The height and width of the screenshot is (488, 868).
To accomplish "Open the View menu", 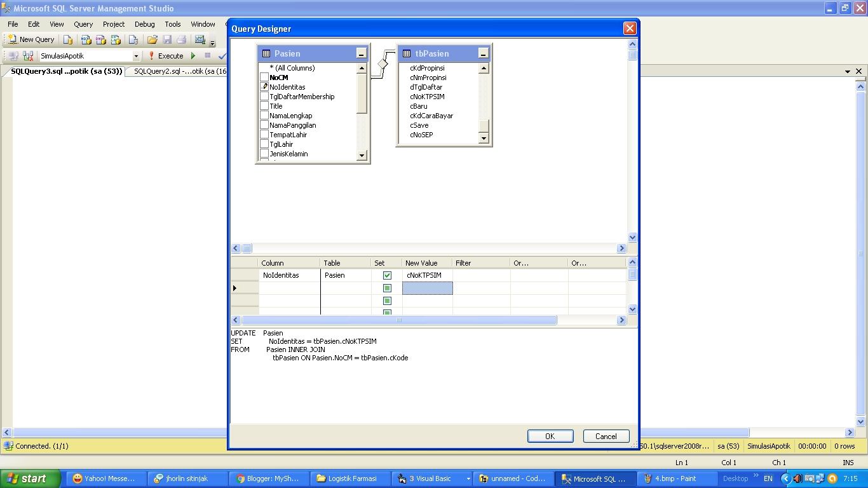I will [57, 24].
